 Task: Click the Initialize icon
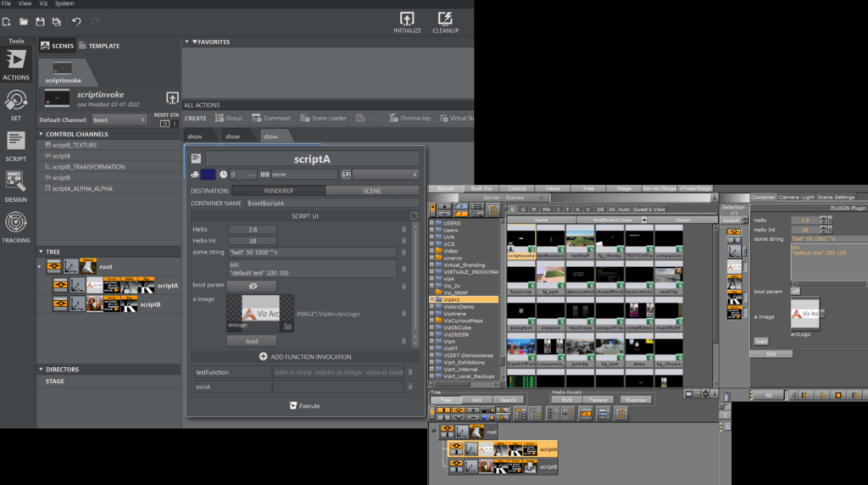[x=407, y=20]
